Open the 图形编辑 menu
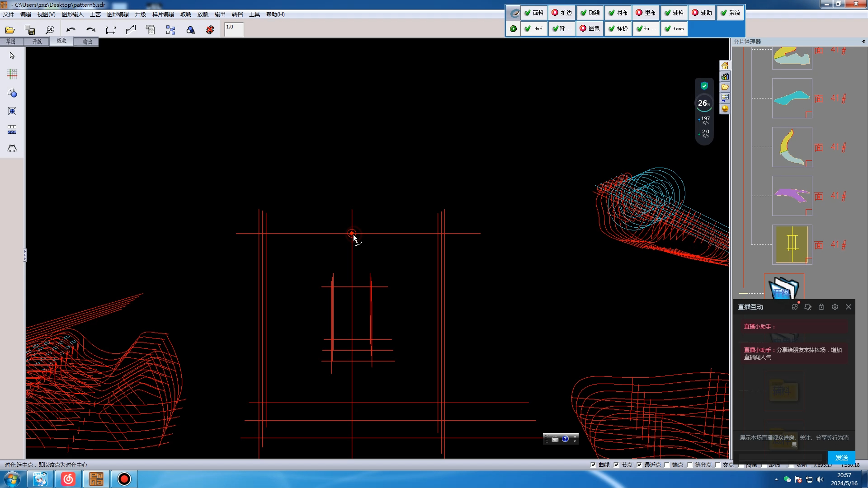The width and height of the screenshot is (868, 488). 118,14
